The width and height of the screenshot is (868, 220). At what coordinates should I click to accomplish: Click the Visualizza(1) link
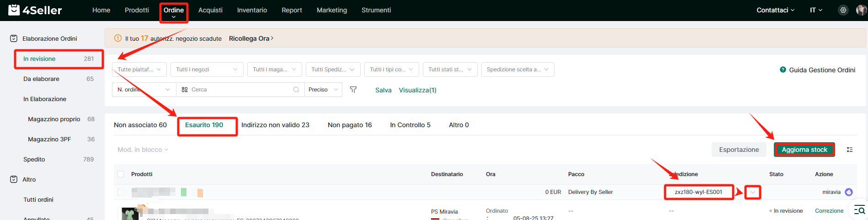[418, 90]
